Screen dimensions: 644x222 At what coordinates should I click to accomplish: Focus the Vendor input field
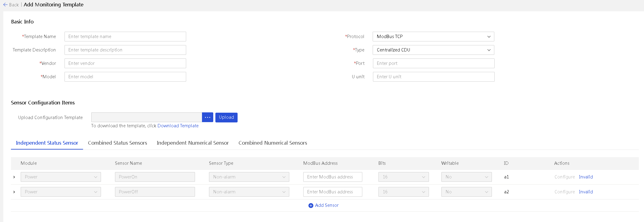point(125,63)
